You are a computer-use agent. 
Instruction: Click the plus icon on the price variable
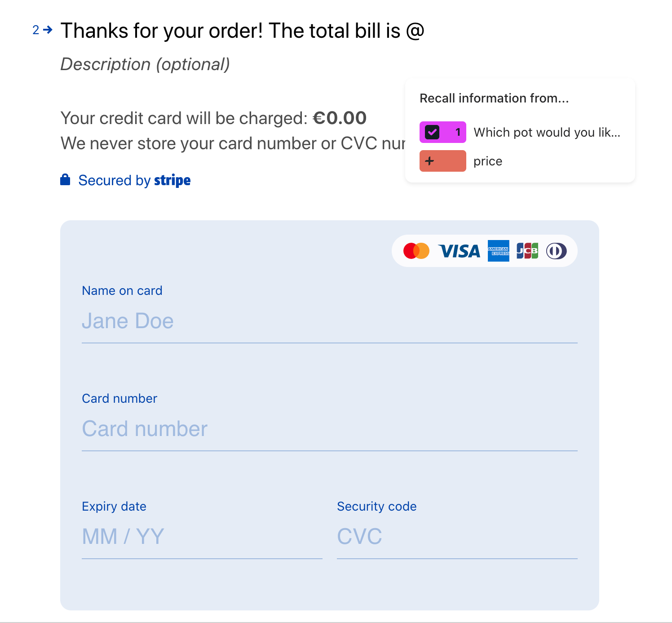tap(430, 161)
